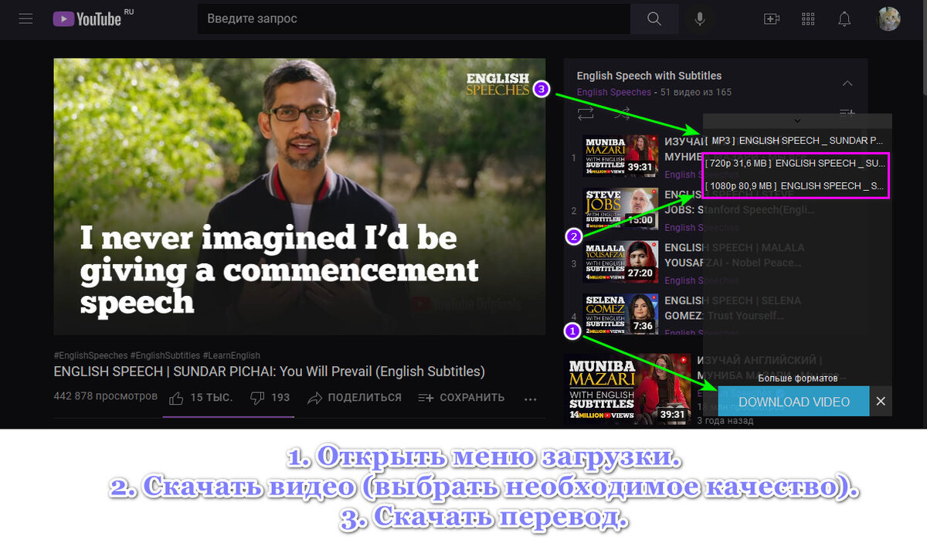Click playlist title 'English Speech with Subtitles'
Screen dimensions: 927x560
(649, 76)
